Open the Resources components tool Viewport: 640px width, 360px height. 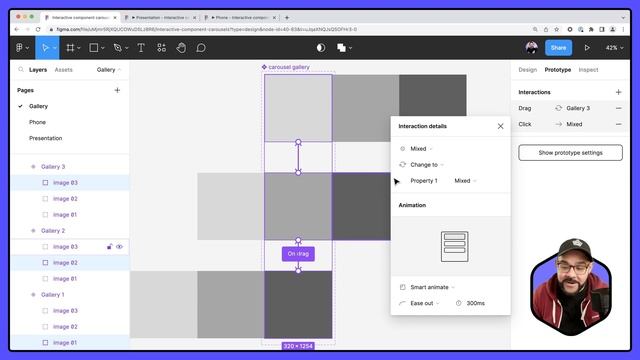(161, 48)
